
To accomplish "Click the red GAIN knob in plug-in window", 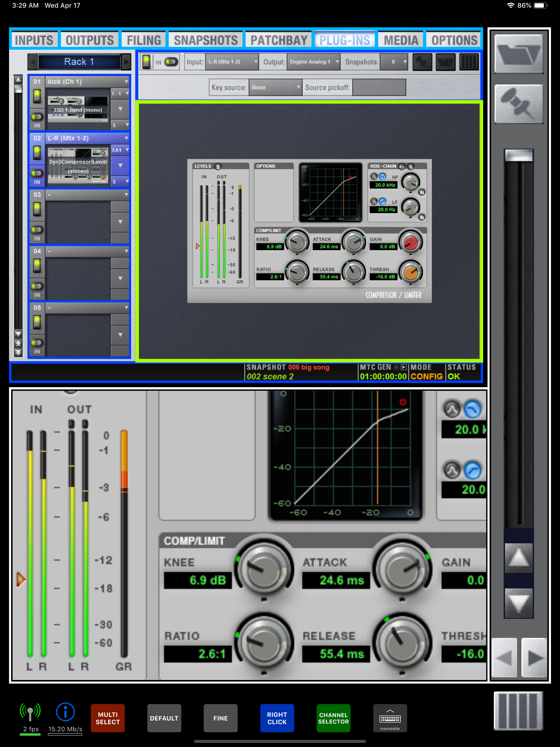I will tap(410, 242).
